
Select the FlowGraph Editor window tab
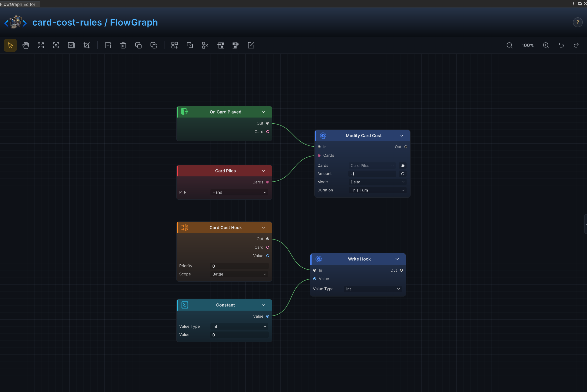(x=20, y=4)
